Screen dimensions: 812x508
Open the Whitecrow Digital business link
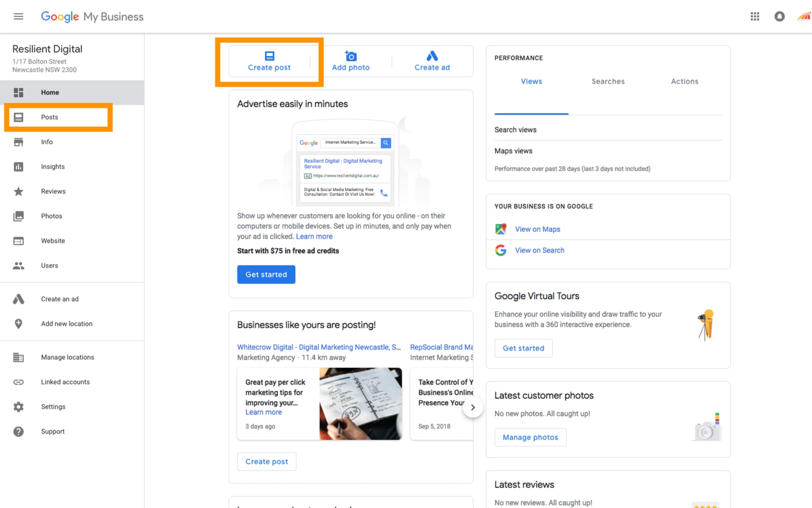point(319,347)
